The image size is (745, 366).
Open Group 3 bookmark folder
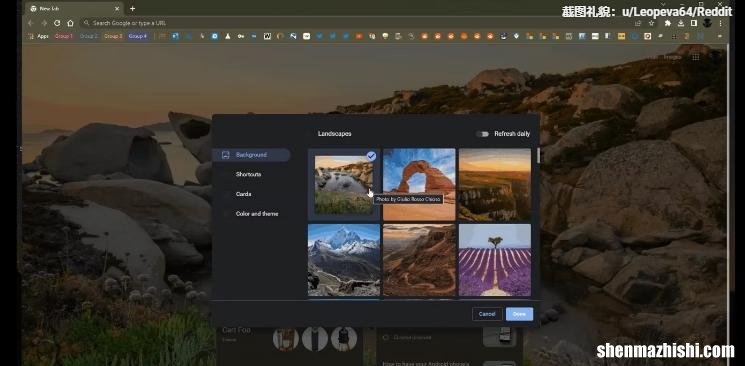113,36
